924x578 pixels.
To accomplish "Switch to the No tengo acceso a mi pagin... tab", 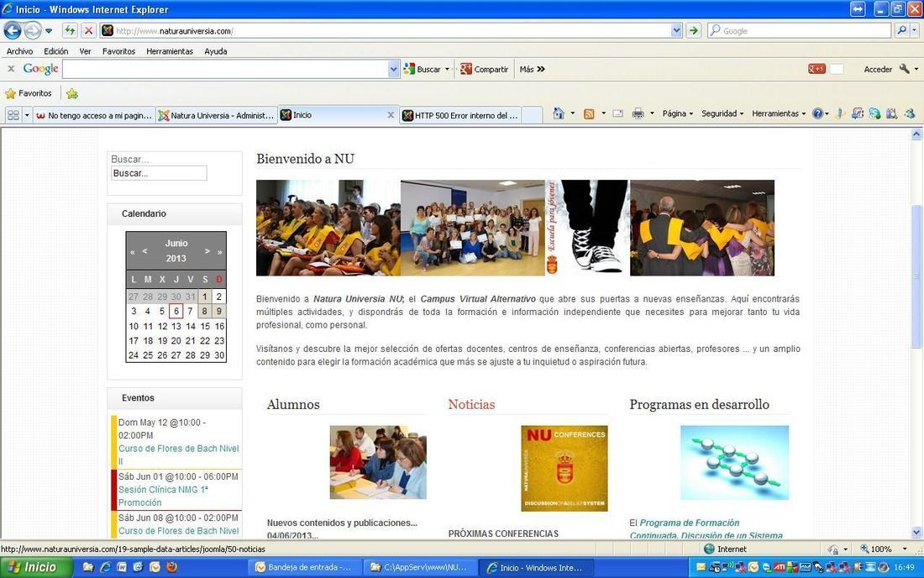I will [x=94, y=115].
